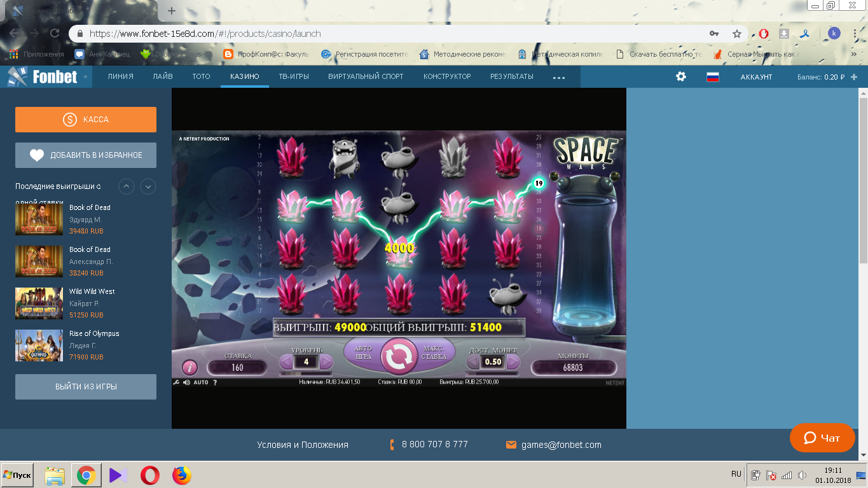Click Выйти из игры to exit

pyautogui.click(x=86, y=387)
